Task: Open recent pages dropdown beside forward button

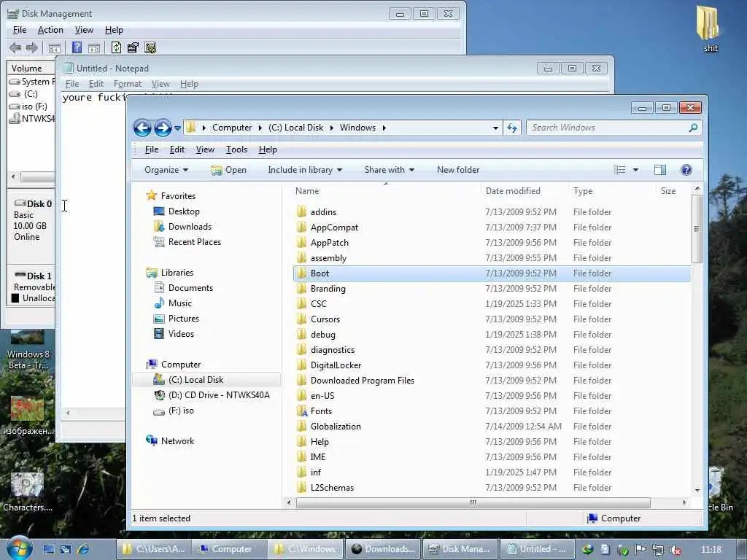Action: point(178,128)
